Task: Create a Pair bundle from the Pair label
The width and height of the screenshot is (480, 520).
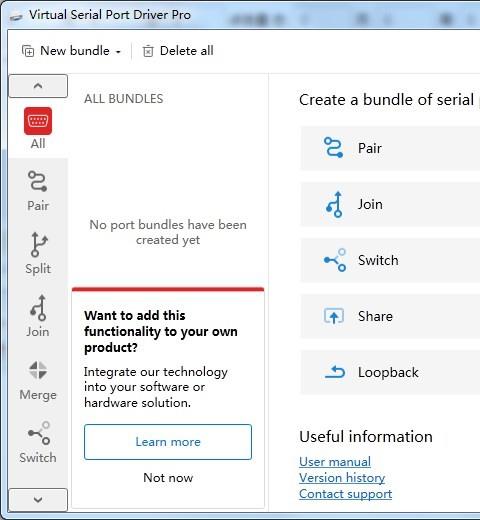Action: pos(370,148)
